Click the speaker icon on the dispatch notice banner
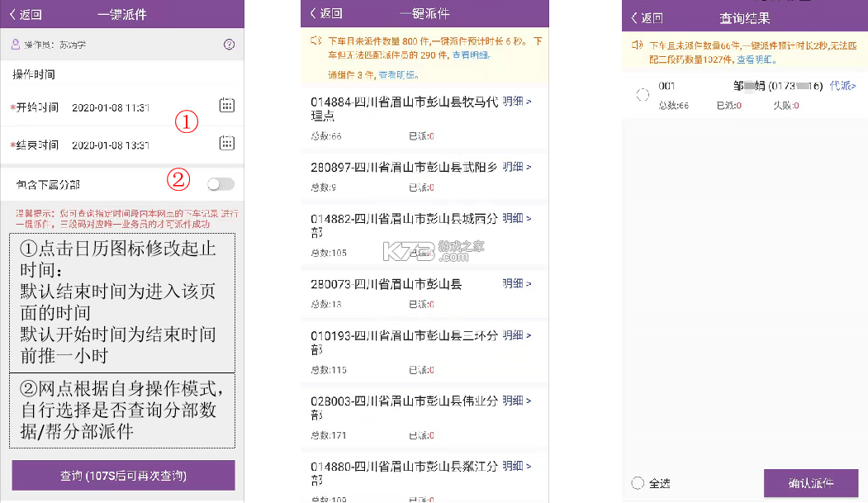 [316, 40]
